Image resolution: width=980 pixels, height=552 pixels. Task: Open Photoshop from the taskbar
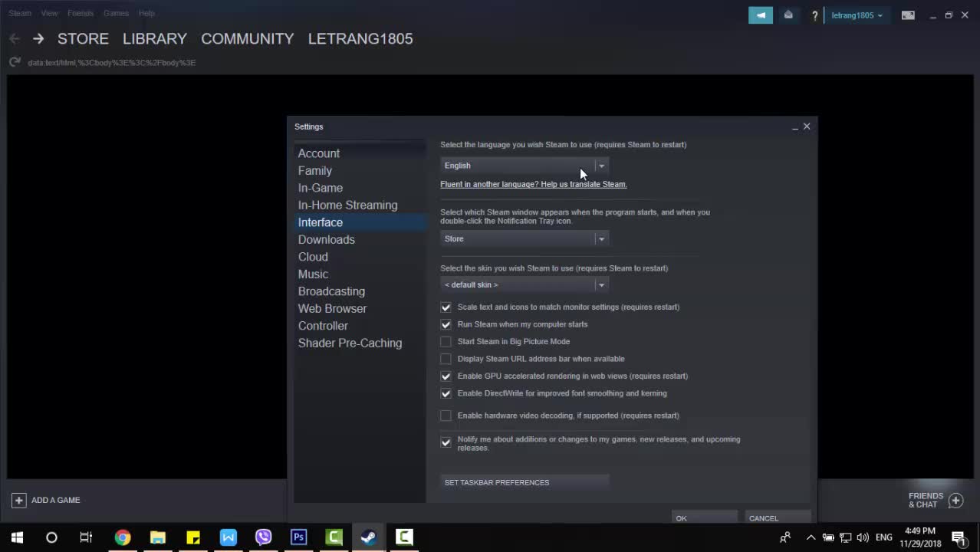(298, 537)
